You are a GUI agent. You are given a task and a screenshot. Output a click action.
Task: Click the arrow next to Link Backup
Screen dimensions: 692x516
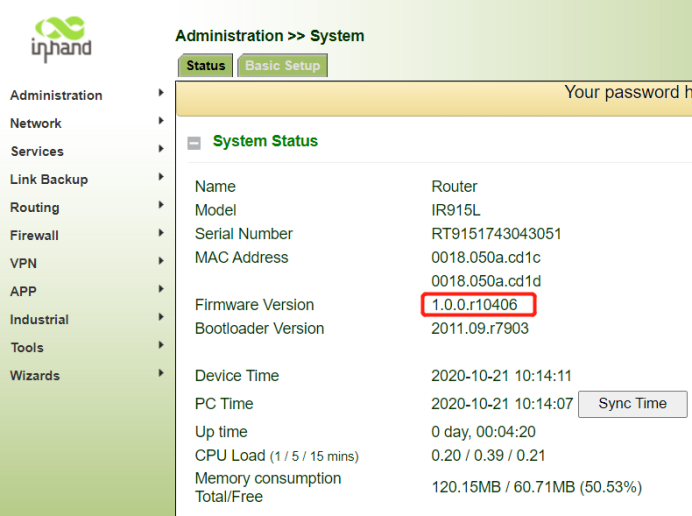coord(161,177)
